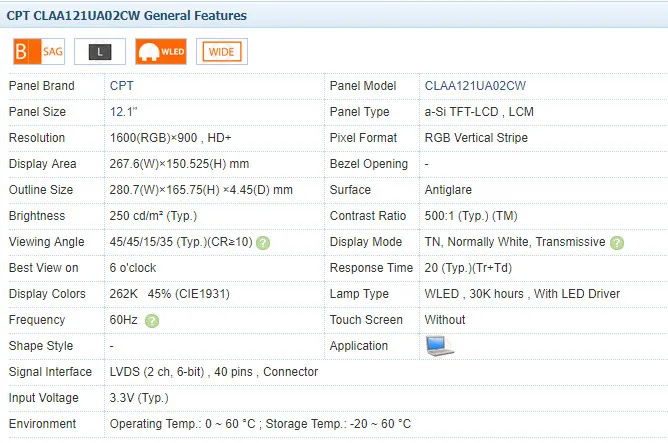Viewport: 668px width, 443px height.
Task: Click the orange WLED backlight badge
Action: coord(161,52)
